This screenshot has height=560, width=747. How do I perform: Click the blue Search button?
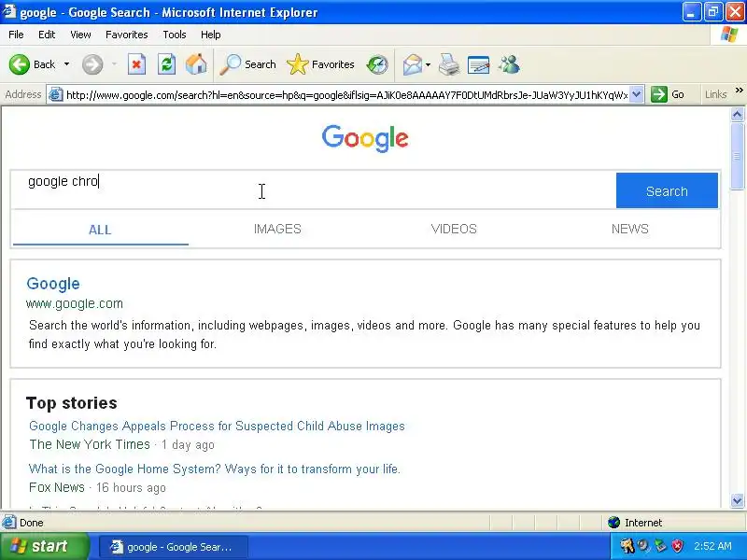(x=667, y=190)
